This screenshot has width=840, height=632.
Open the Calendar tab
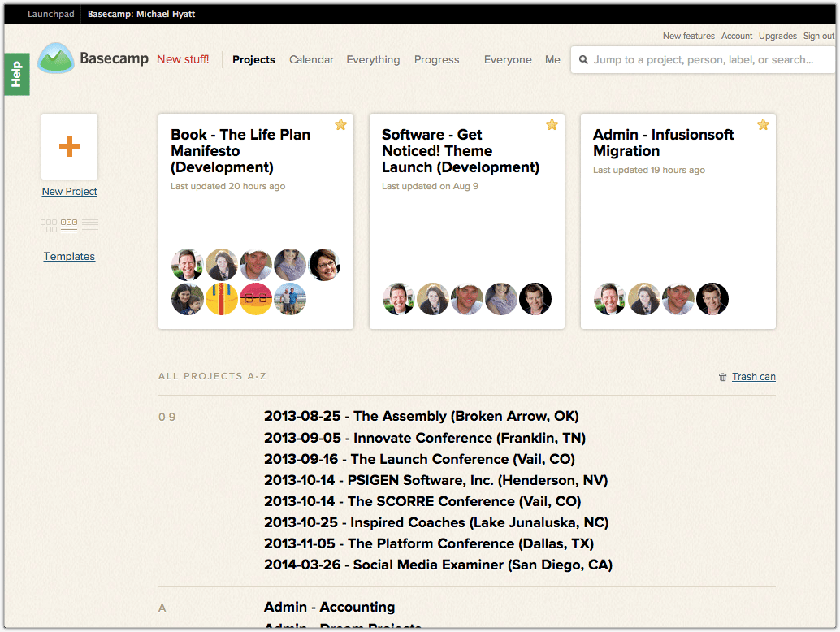click(311, 59)
